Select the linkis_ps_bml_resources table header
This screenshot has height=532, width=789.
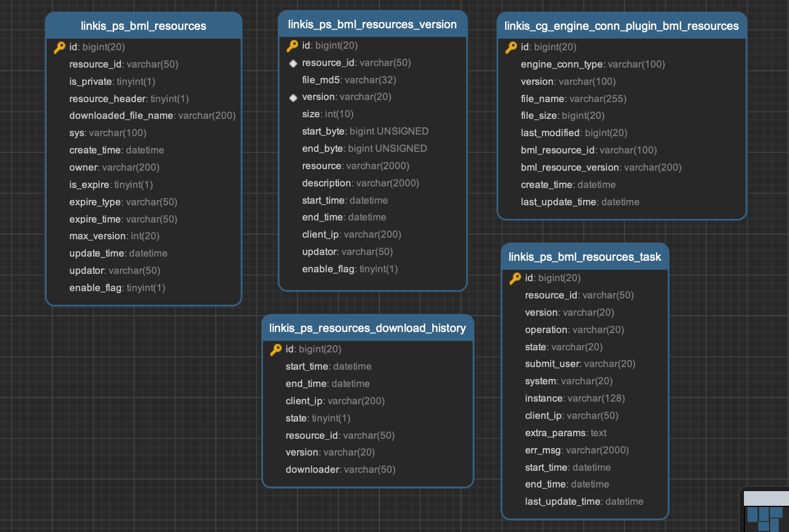(x=144, y=26)
